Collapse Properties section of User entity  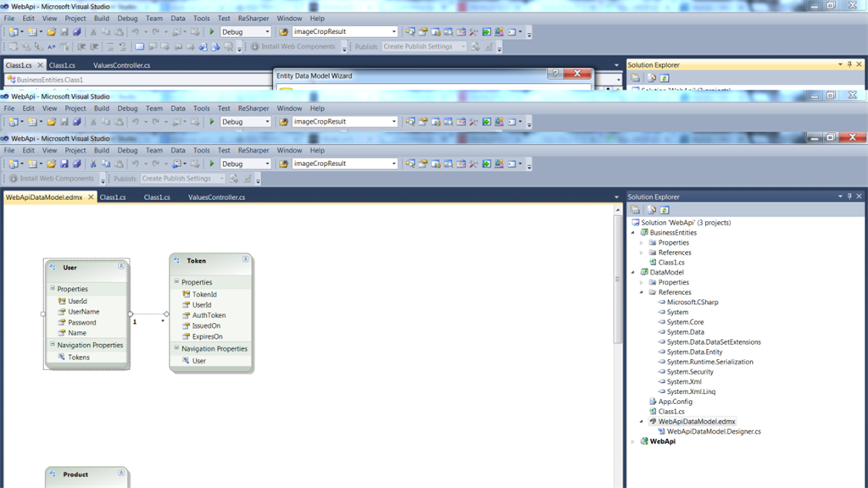click(53, 288)
